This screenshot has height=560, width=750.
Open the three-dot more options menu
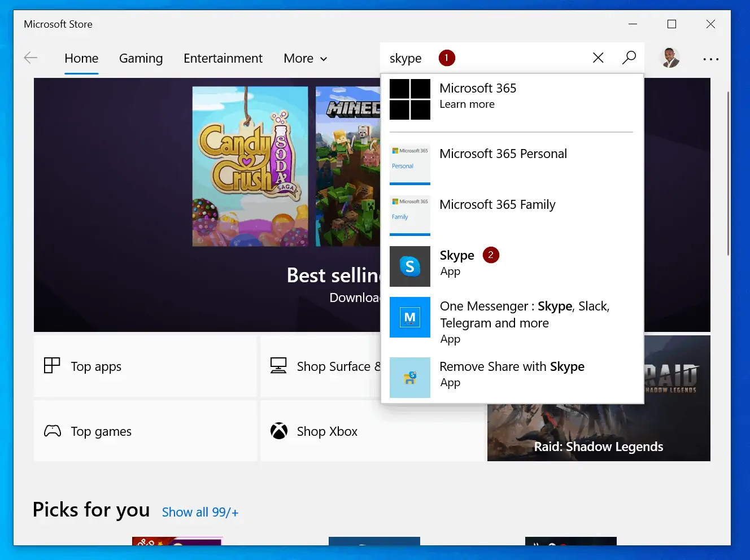(710, 59)
